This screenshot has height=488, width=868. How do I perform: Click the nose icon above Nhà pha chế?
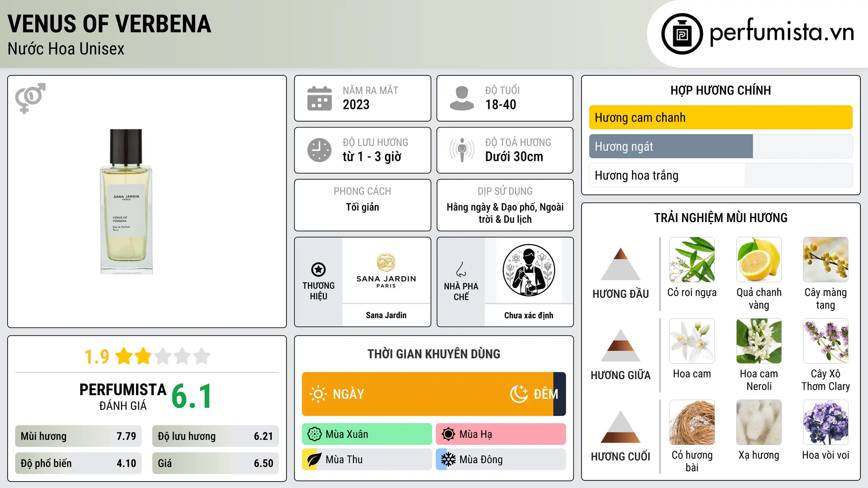click(x=461, y=269)
